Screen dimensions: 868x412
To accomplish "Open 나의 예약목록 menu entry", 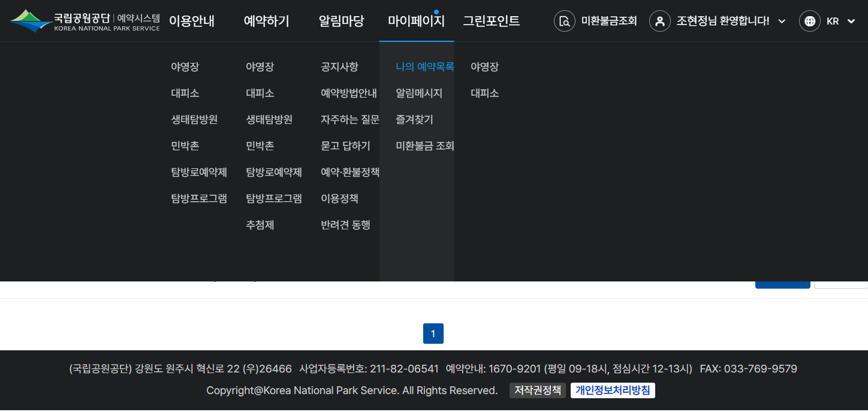I will [425, 67].
